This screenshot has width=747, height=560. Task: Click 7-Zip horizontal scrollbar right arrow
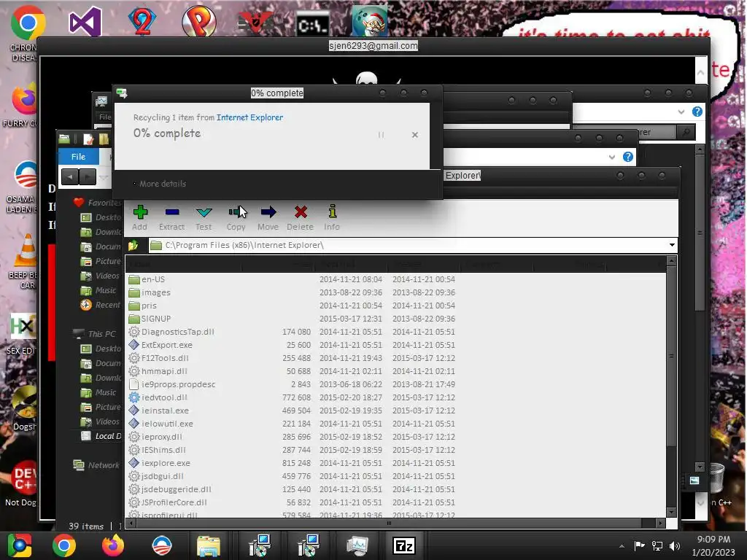pos(659,524)
